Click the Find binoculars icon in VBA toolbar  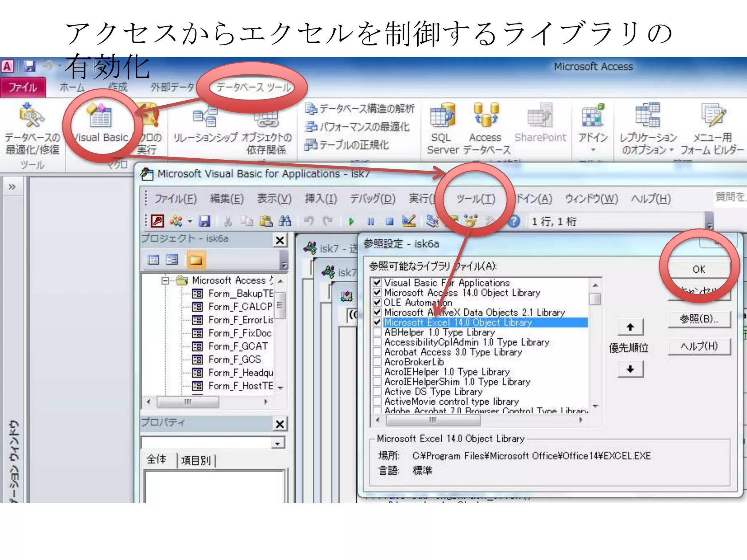click(285, 221)
